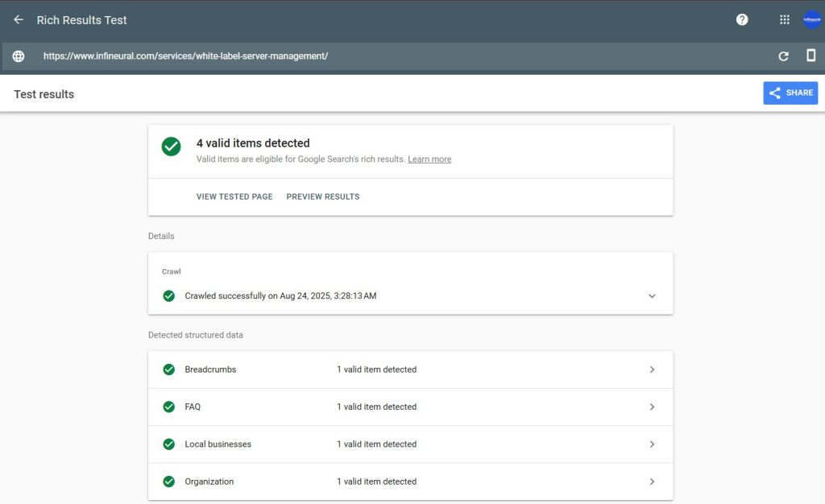Switch to PREVIEW RESULTS

(322, 196)
